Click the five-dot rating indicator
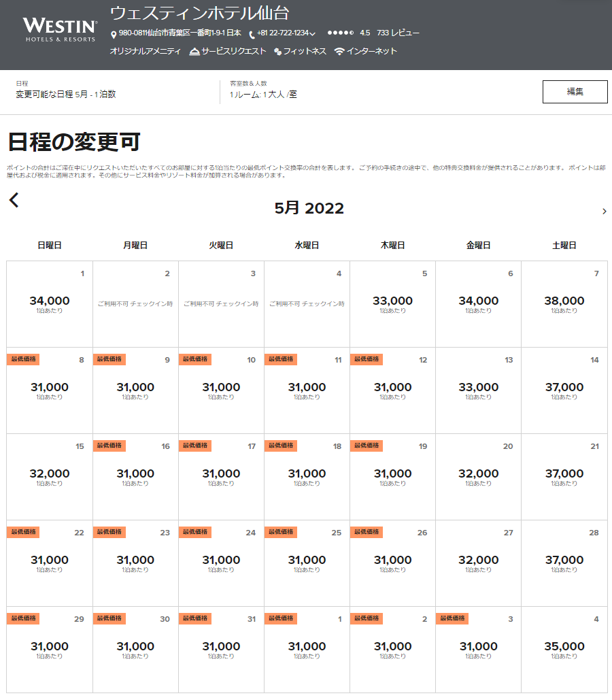The image size is (612, 700). click(x=340, y=33)
